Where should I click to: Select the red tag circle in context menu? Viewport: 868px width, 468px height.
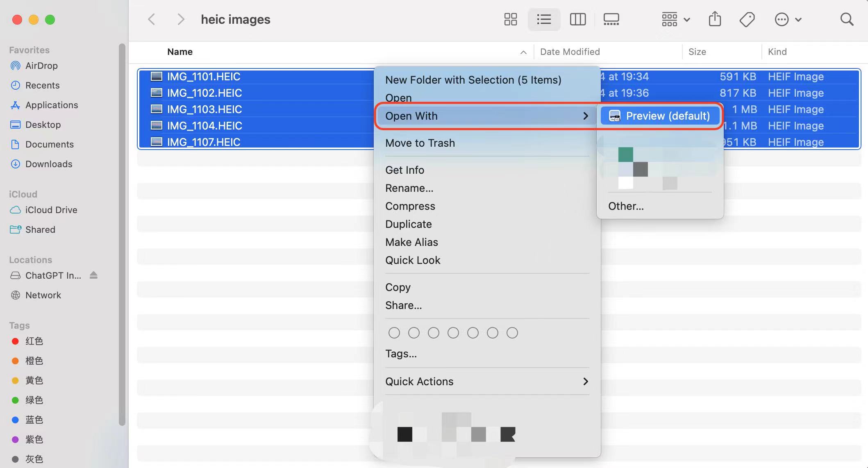394,333
